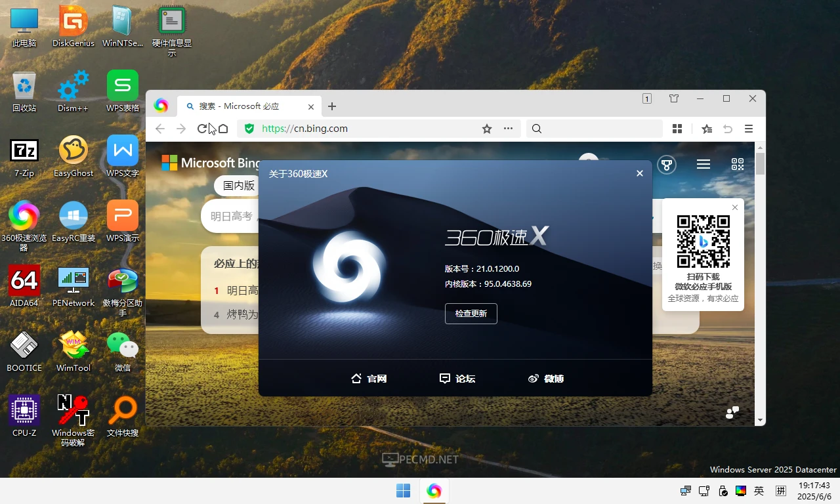Open the favorites list icon
Screen dimensions: 840x504
pos(707,129)
